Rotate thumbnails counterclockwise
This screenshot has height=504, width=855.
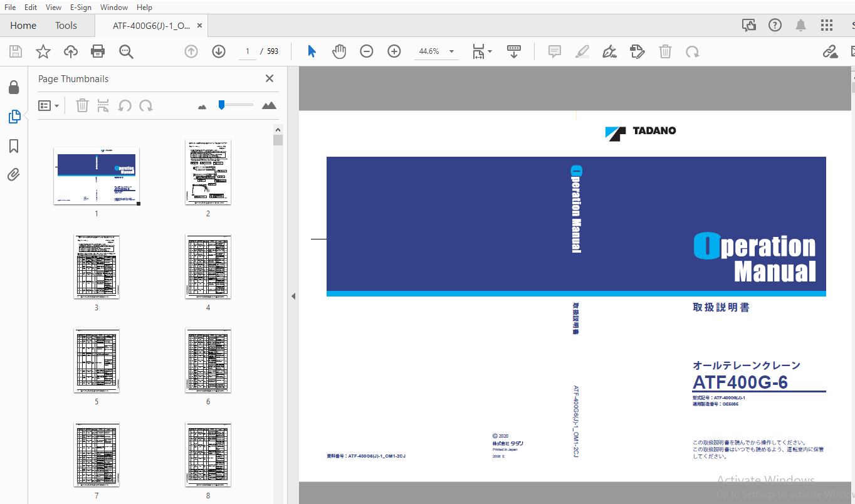(125, 105)
